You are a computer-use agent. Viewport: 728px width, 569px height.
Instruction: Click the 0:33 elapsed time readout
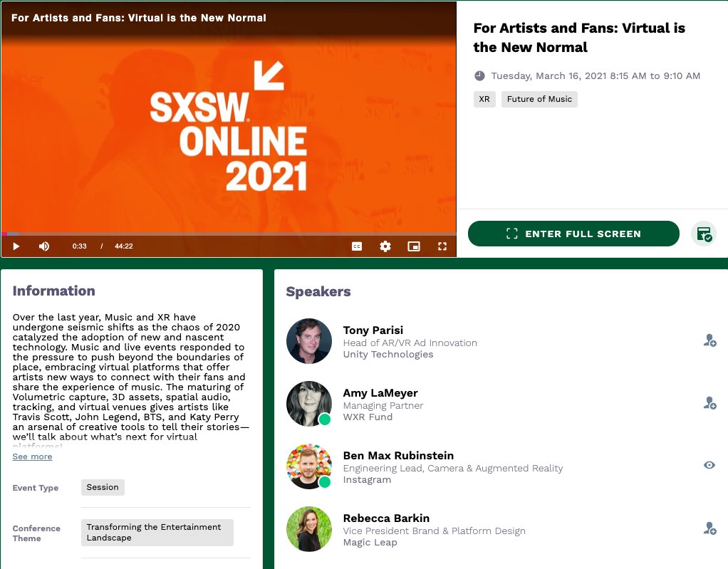79,246
